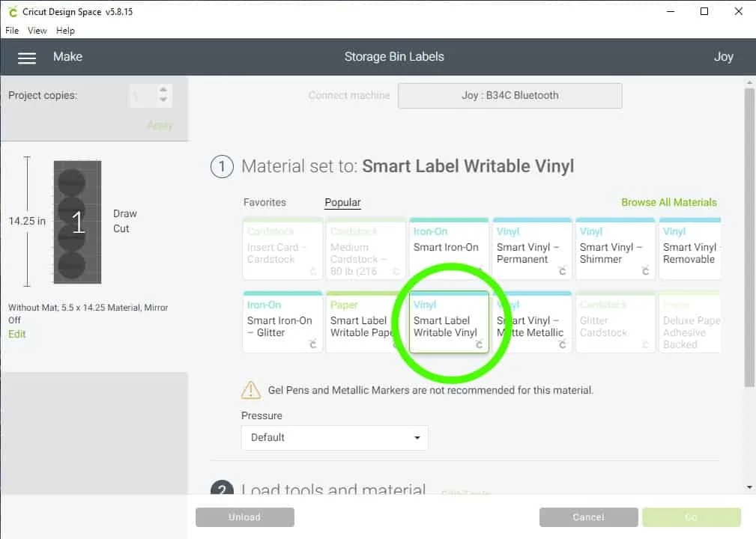Click the Cancel button
This screenshot has height=539, width=756.
[589, 517]
